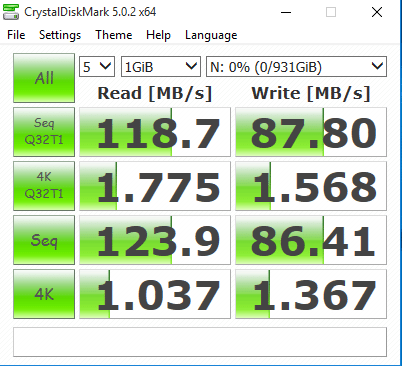The image size is (402, 366).
Task: Click the Seq Q32T1 read result 118.7
Action: (155, 132)
